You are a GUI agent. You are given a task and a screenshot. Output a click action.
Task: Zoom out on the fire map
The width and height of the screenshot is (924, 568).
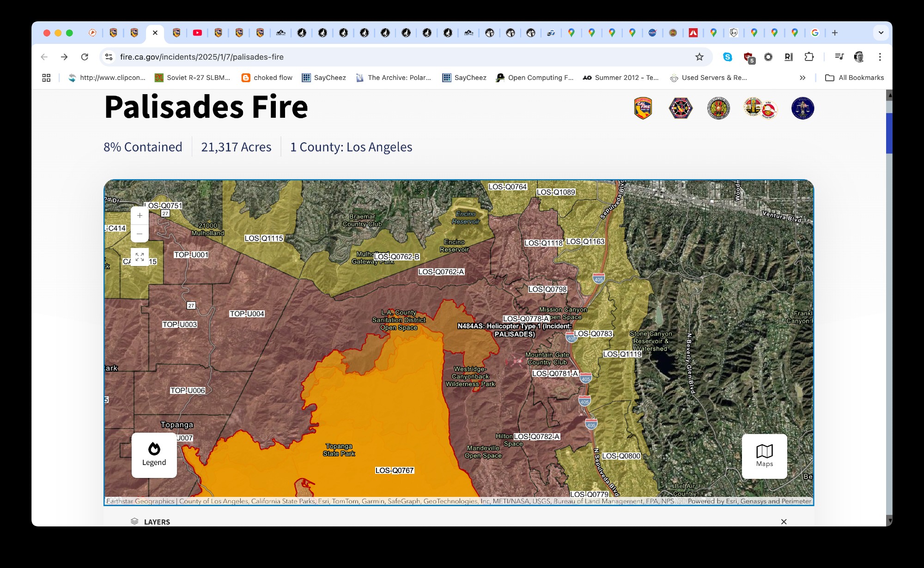point(140,234)
